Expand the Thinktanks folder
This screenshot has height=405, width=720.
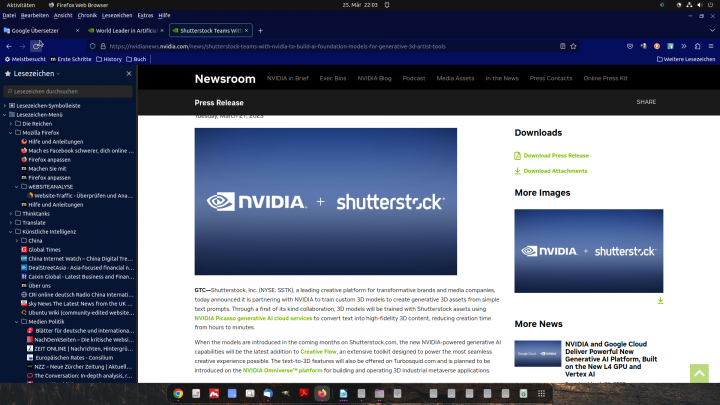coord(11,214)
